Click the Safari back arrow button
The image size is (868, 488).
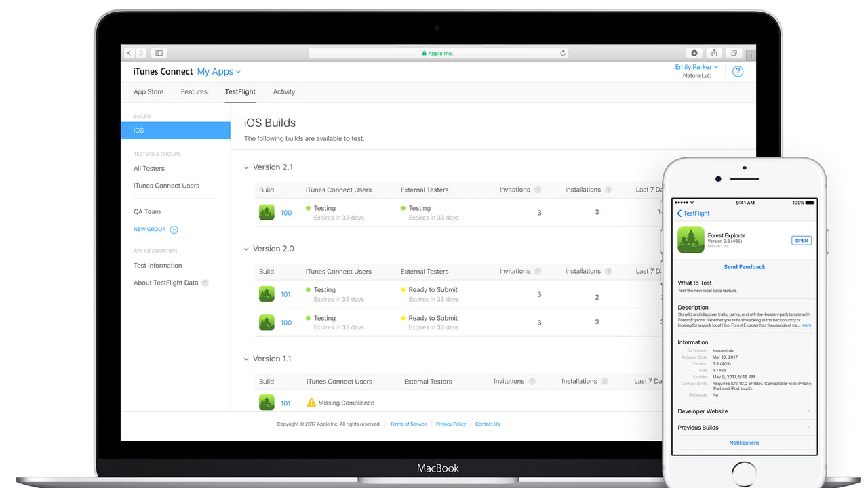(130, 53)
